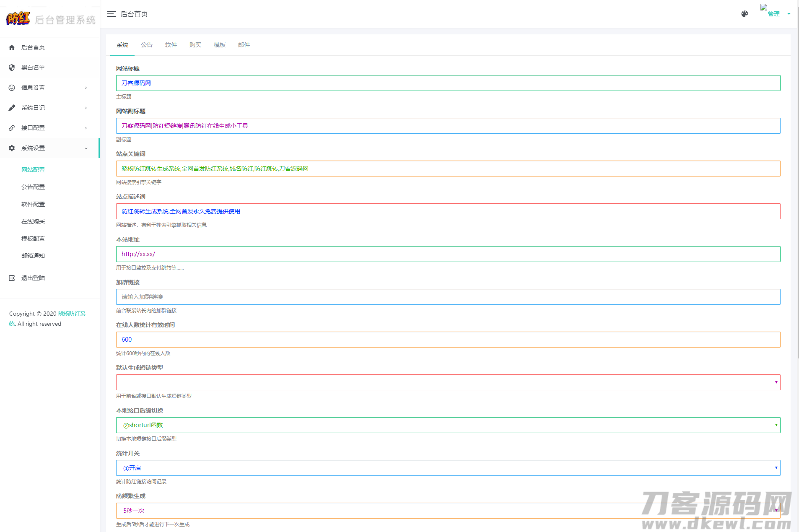Click the 本站地址 input field

(x=448, y=254)
